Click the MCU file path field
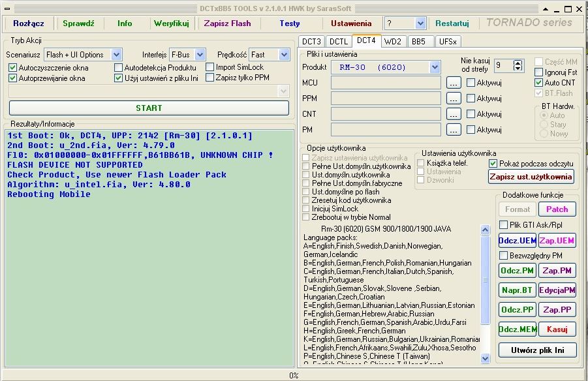The image size is (588, 381). [386, 83]
